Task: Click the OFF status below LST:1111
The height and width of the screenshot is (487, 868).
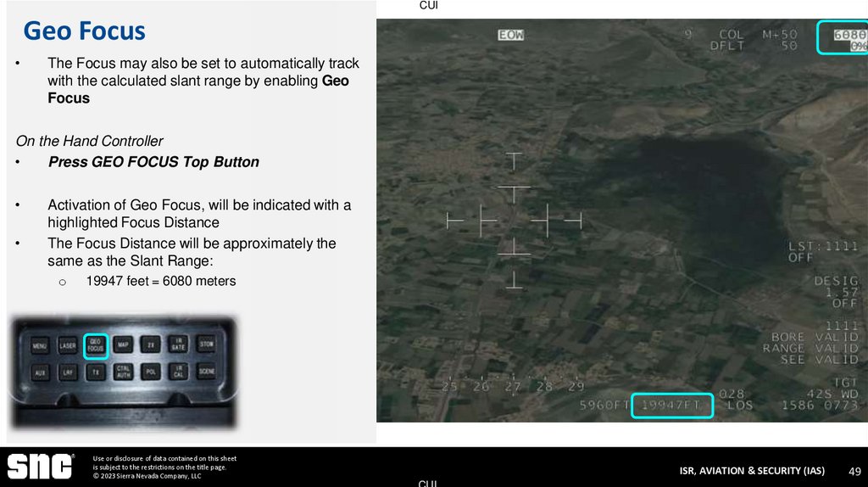Action: tap(800, 258)
